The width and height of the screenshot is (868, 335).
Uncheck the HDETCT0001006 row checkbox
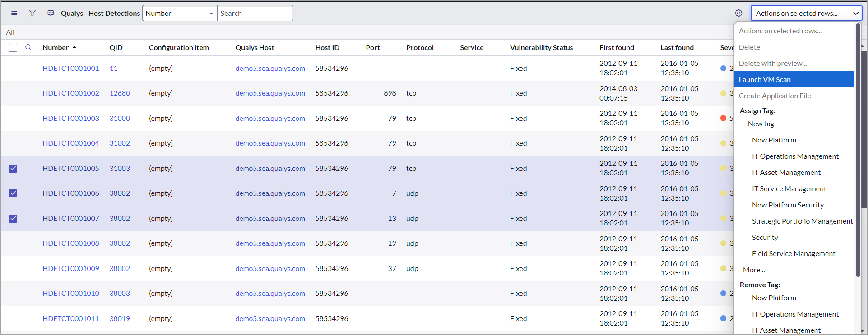pos(13,193)
